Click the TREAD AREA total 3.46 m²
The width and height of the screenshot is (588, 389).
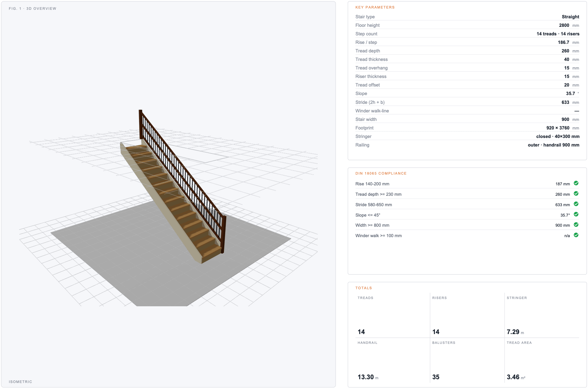(x=516, y=377)
